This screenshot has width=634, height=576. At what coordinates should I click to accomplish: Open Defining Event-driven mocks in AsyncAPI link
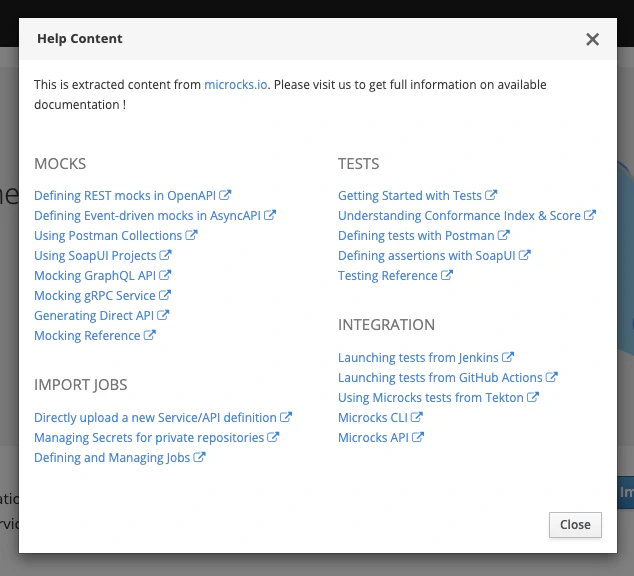click(148, 216)
